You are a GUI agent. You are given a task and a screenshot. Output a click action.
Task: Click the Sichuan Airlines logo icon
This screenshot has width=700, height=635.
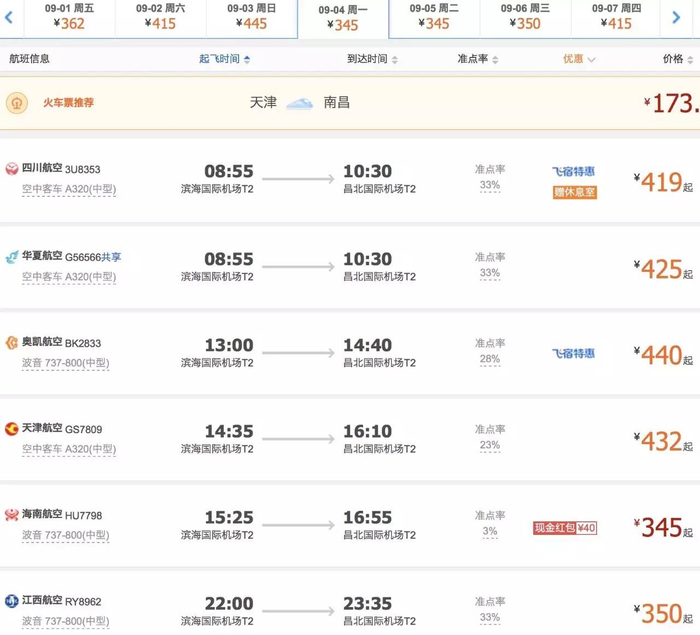(x=12, y=170)
